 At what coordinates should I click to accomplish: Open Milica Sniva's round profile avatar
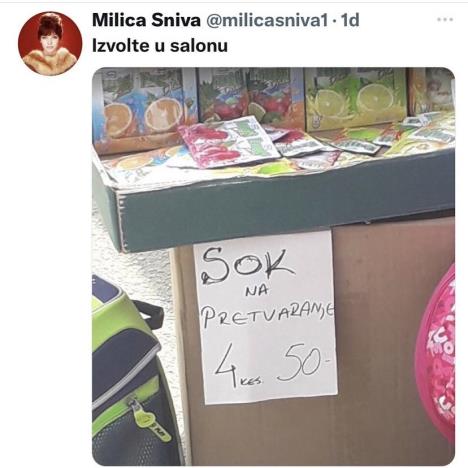coord(50,43)
